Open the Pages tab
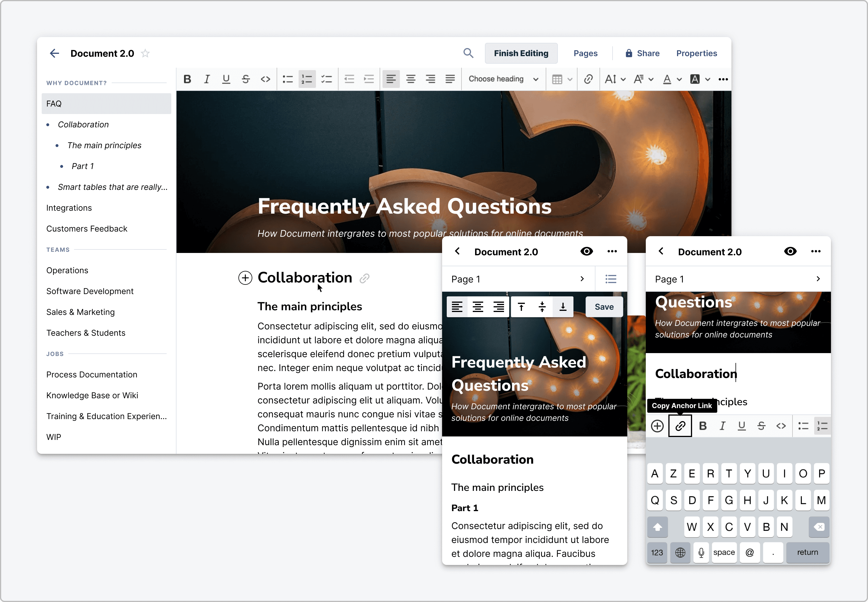The width and height of the screenshot is (868, 602). click(x=585, y=53)
